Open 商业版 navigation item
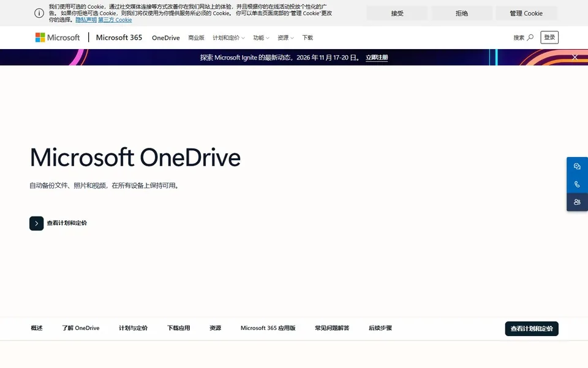 tap(196, 37)
